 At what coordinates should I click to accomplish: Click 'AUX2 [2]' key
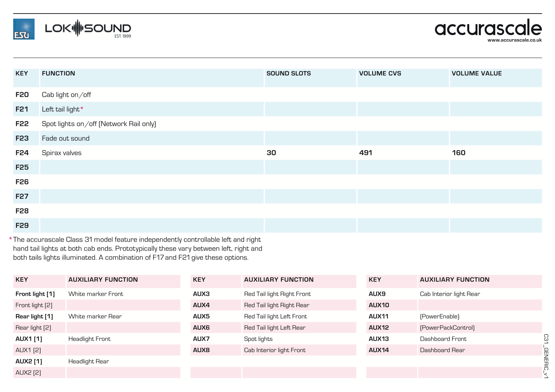pyautogui.click(x=28, y=373)
